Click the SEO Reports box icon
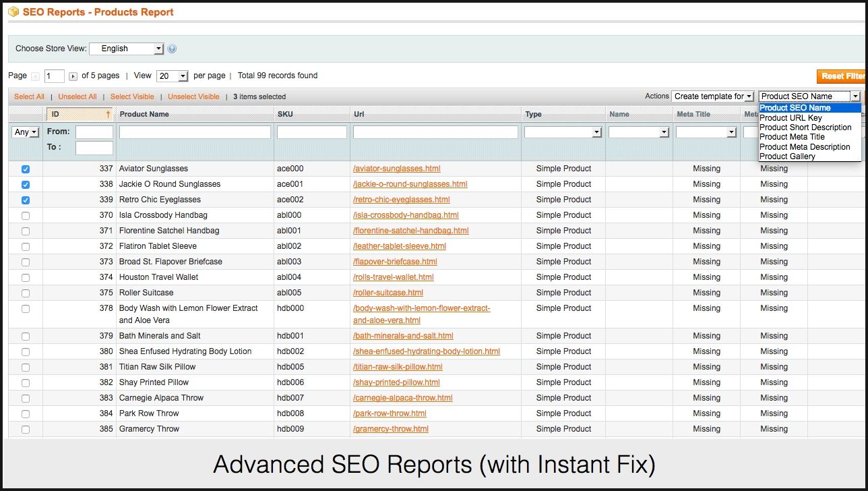This screenshot has width=868, height=491. [x=13, y=11]
